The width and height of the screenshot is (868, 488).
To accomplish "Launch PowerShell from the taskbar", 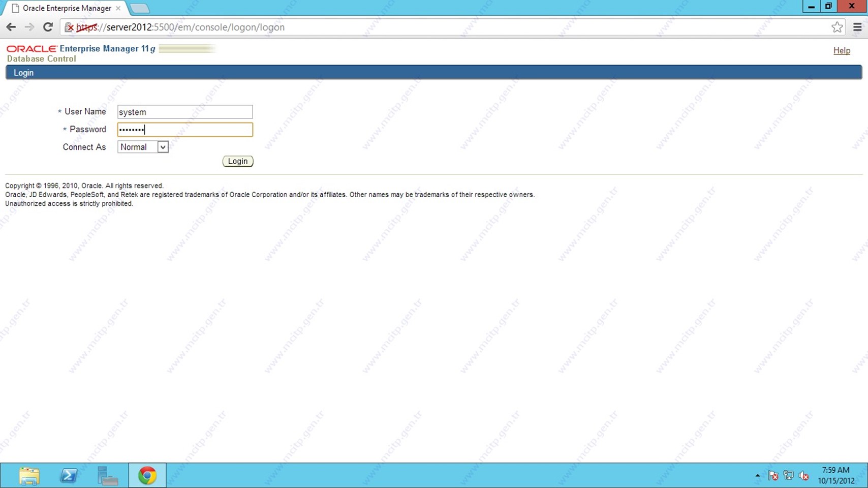I will pyautogui.click(x=69, y=476).
